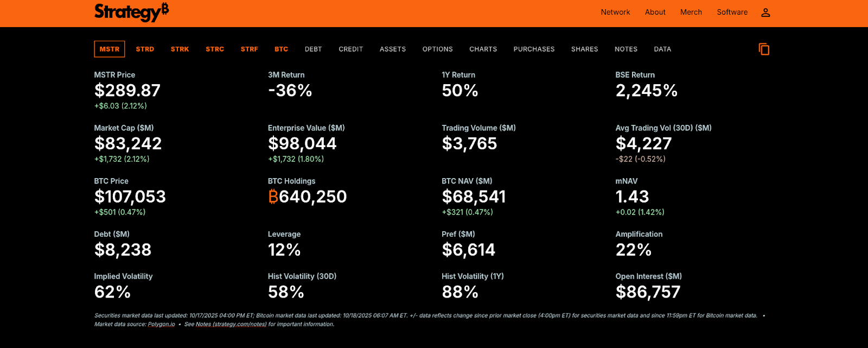Select the STRC tab
The width and height of the screenshot is (868, 348).
click(215, 49)
